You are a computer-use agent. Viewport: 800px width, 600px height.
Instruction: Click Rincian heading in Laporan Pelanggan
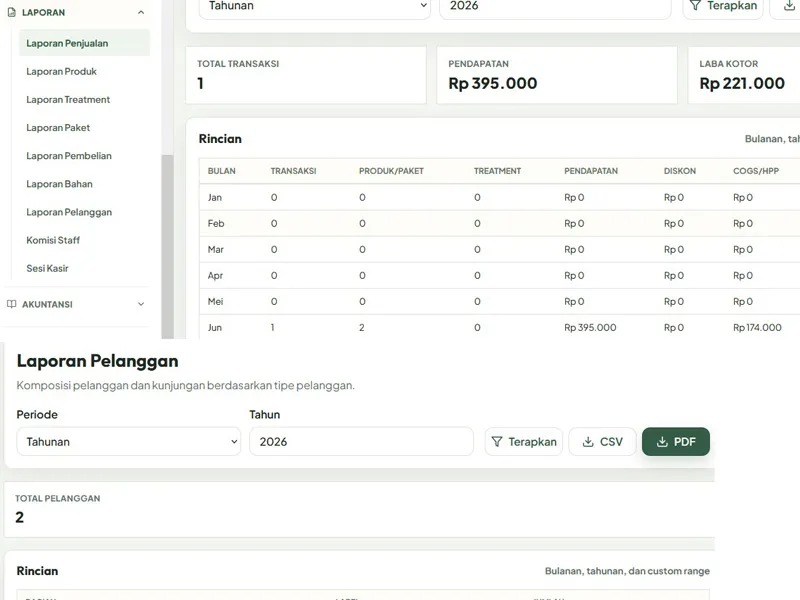click(x=37, y=571)
